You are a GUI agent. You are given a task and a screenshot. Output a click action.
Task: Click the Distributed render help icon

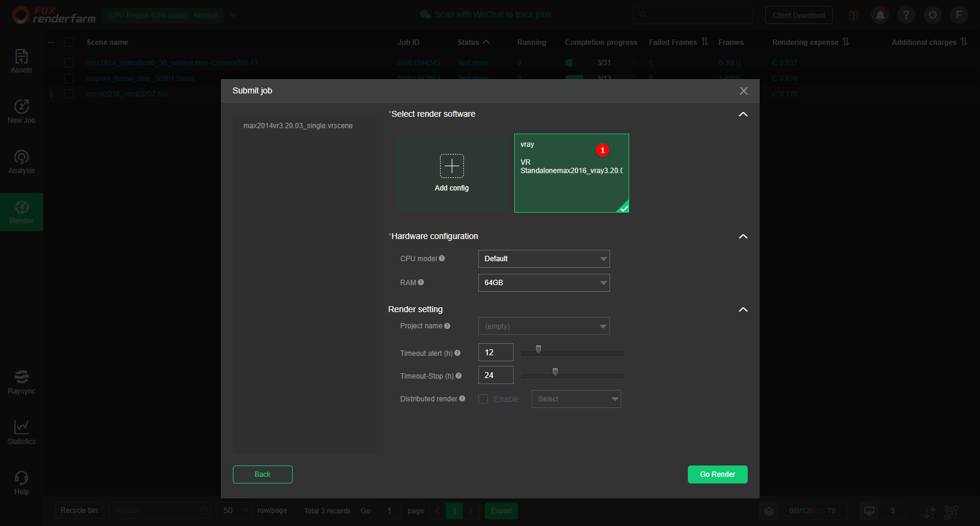point(462,399)
